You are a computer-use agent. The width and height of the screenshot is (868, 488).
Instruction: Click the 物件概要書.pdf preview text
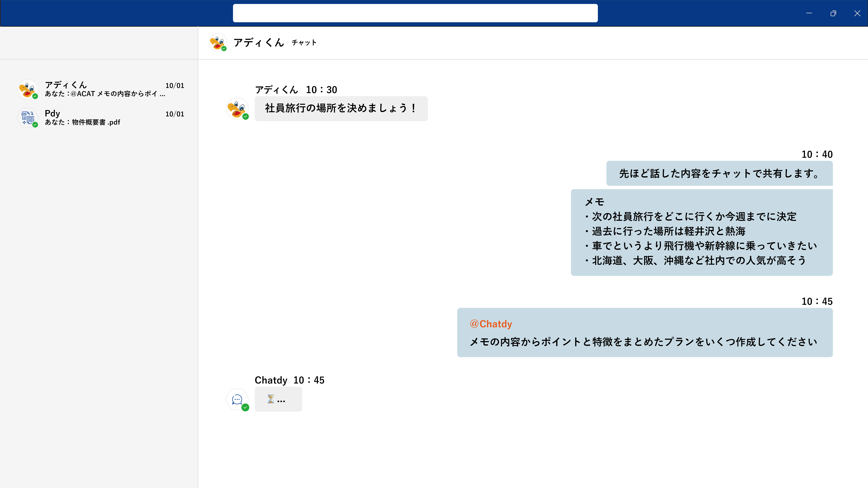coord(96,122)
